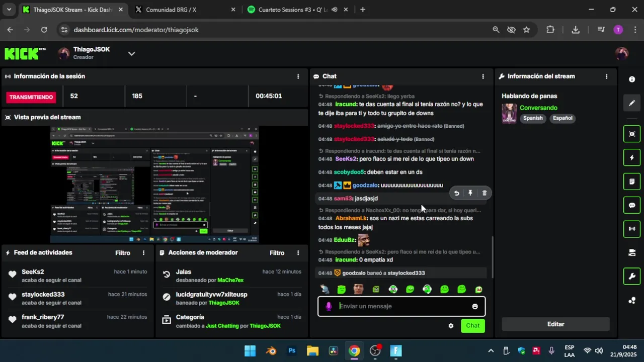Open Filtro in Acciones de moderador
Viewport: 644px width, 362px height.
[x=277, y=253]
